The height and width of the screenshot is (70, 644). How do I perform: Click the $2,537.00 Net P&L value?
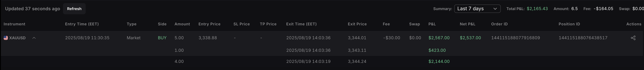click(x=470, y=38)
